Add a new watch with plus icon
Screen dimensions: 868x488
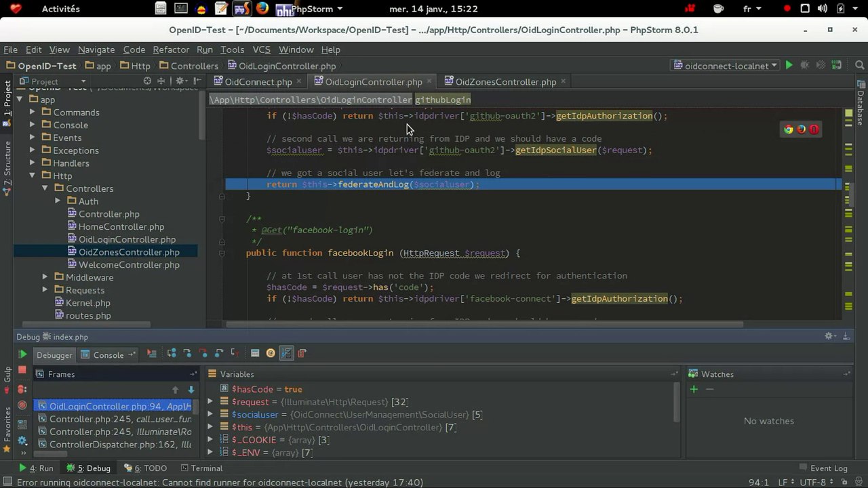coord(694,389)
